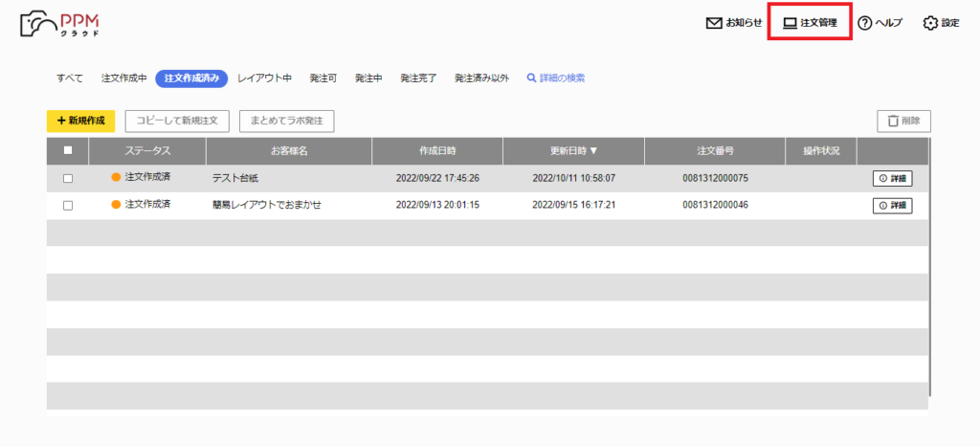The width and height of the screenshot is (980, 447).
Task: Click creation date 2022/09/22 17:45:26
Action: pyautogui.click(x=437, y=178)
